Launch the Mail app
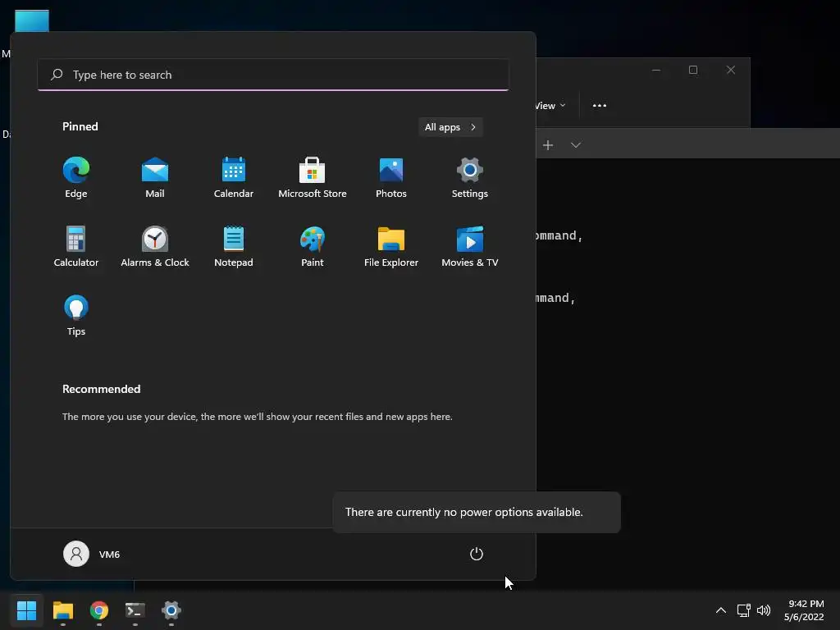The height and width of the screenshot is (630, 840). (x=155, y=178)
